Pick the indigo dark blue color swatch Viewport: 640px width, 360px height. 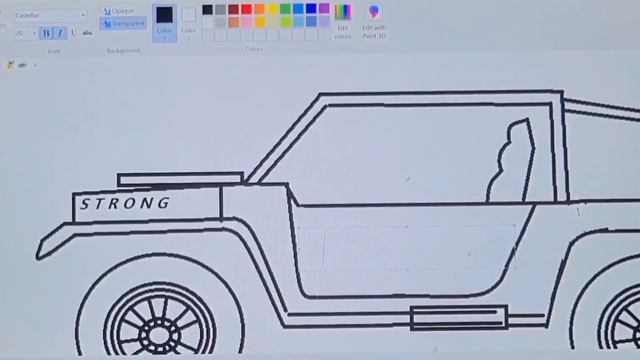pyautogui.click(x=311, y=9)
